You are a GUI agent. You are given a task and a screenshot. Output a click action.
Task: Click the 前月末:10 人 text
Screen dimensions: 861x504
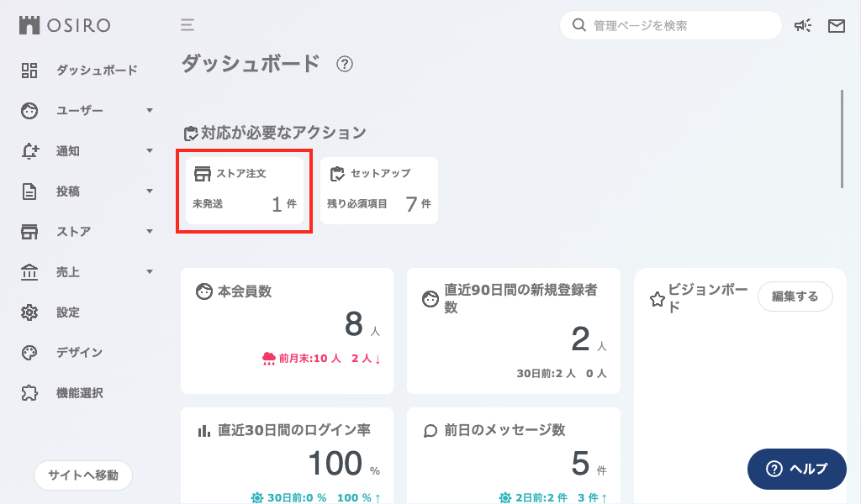[309, 359]
